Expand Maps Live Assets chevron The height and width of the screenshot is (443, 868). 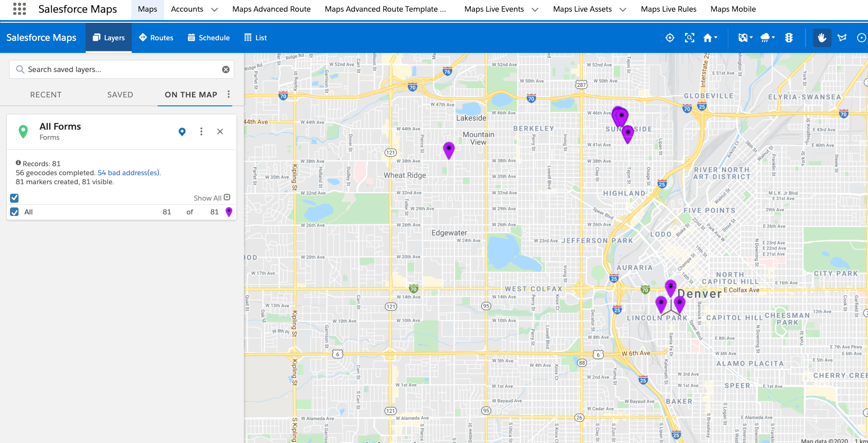(623, 10)
